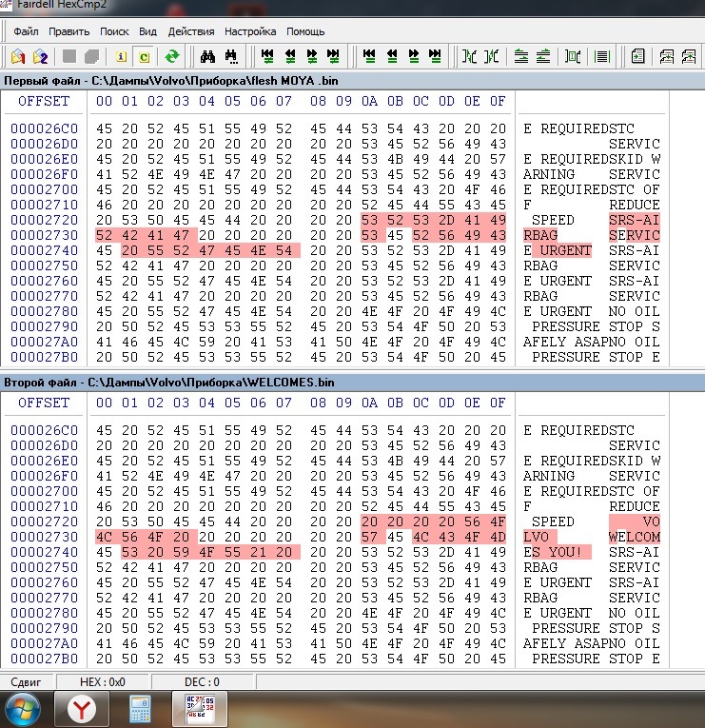Open the Помощь menu

tap(305, 31)
